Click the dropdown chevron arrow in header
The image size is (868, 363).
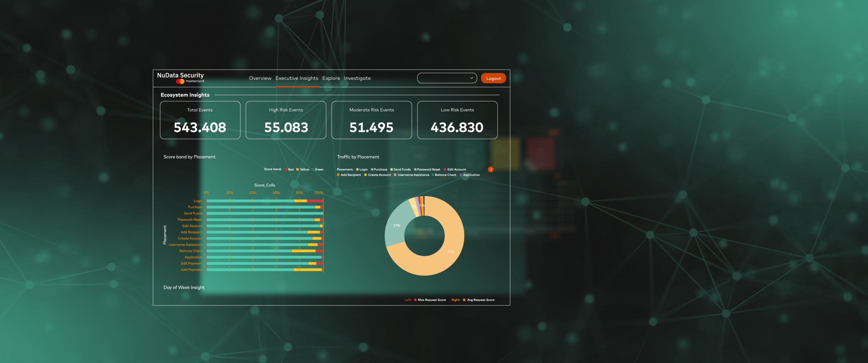click(x=471, y=78)
